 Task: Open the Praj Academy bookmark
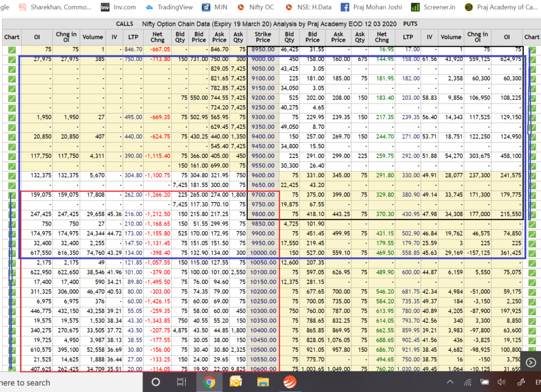click(x=501, y=7)
